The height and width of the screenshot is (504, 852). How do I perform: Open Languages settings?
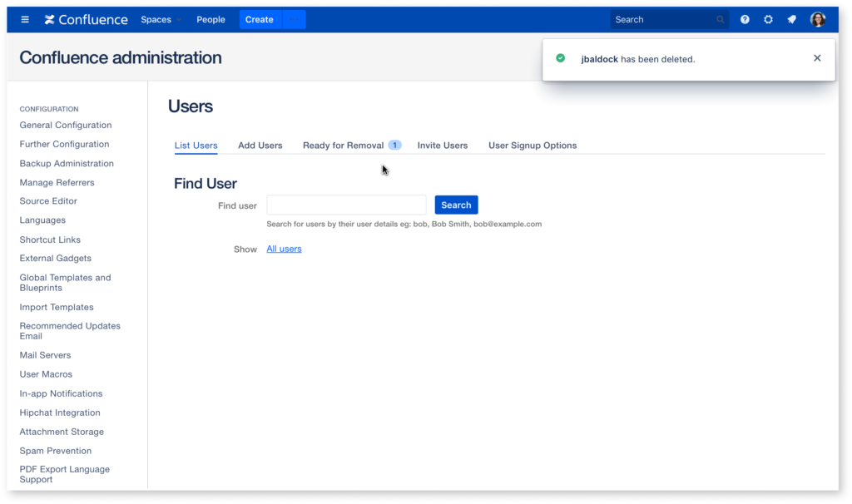tap(42, 220)
